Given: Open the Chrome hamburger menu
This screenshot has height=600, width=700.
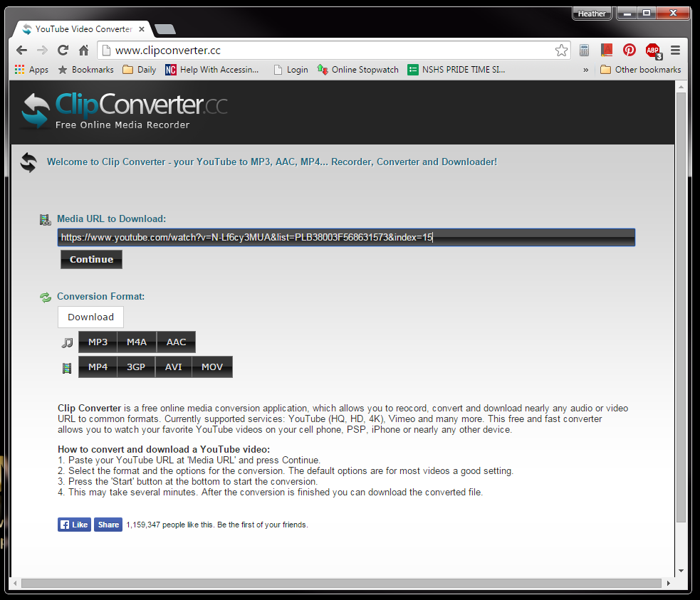Looking at the screenshot, I should [x=676, y=51].
